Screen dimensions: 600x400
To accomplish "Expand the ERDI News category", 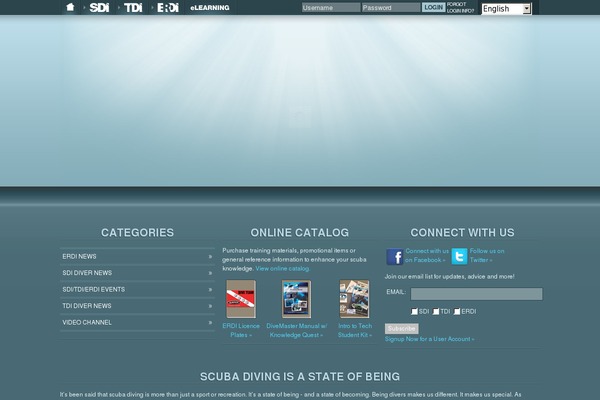I will pos(137,256).
